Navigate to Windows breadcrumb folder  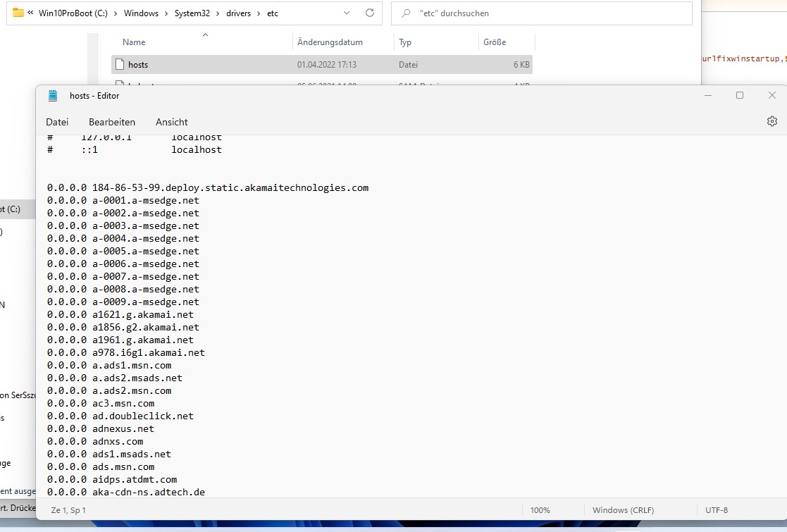pos(141,13)
